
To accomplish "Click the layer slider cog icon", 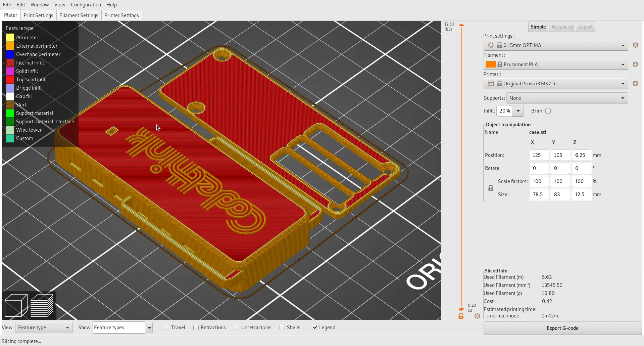I will point(477,316).
